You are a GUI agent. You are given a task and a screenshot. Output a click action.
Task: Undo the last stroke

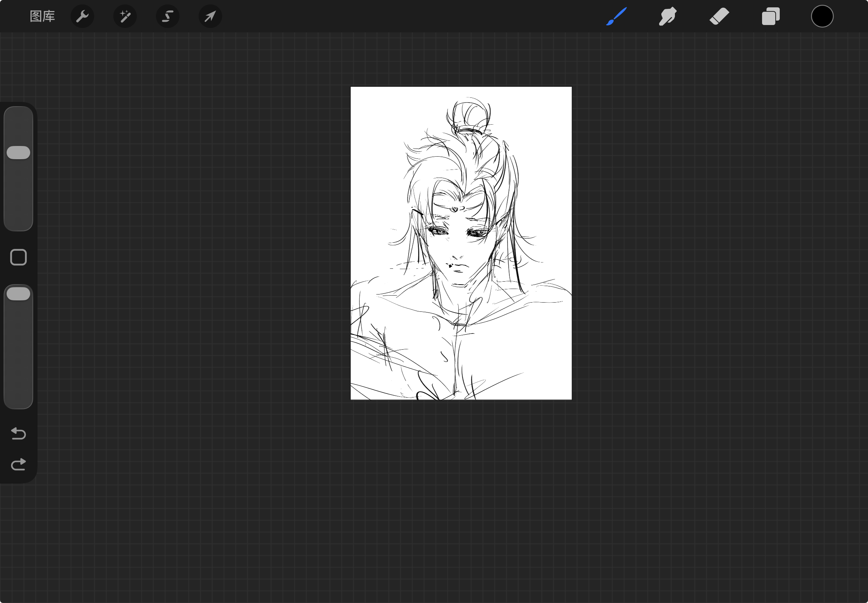(18, 433)
